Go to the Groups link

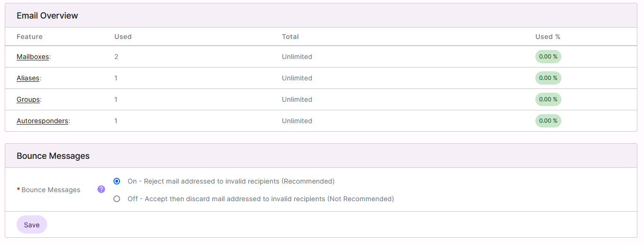tap(28, 99)
